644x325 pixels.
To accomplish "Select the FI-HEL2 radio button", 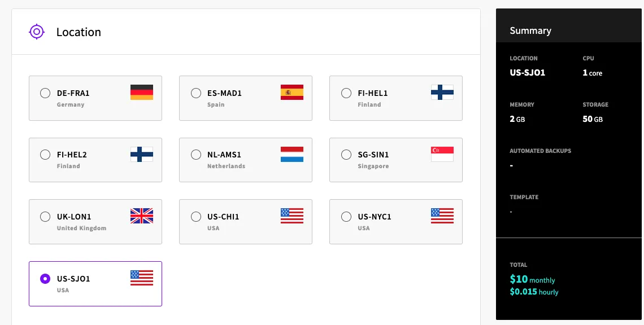I will [45, 155].
